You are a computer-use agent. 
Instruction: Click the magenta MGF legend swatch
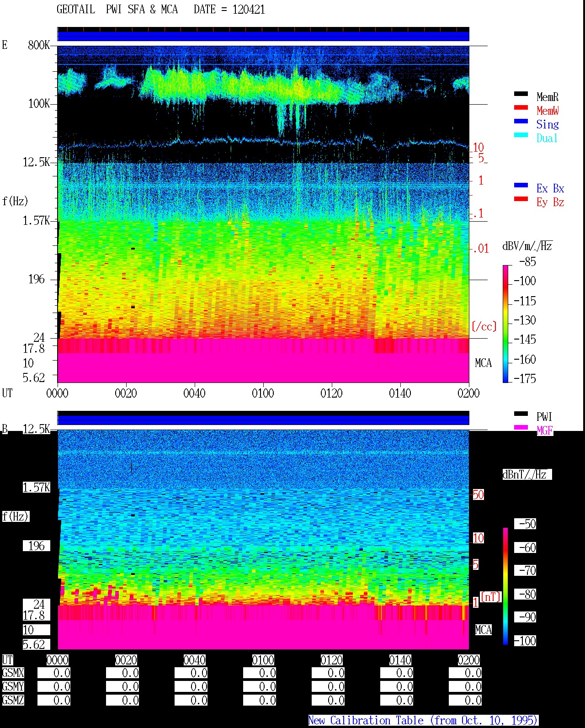[521, 428]
